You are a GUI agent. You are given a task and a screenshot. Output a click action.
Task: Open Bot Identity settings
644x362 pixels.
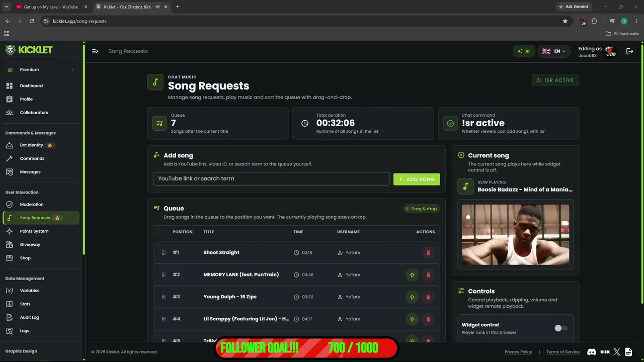31,145
